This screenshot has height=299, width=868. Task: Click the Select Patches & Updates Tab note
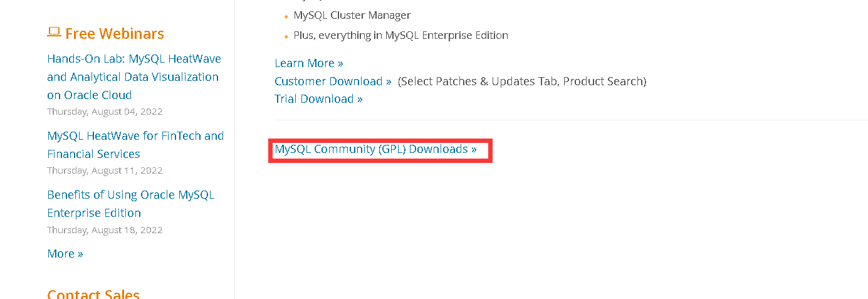coord(522,81)
